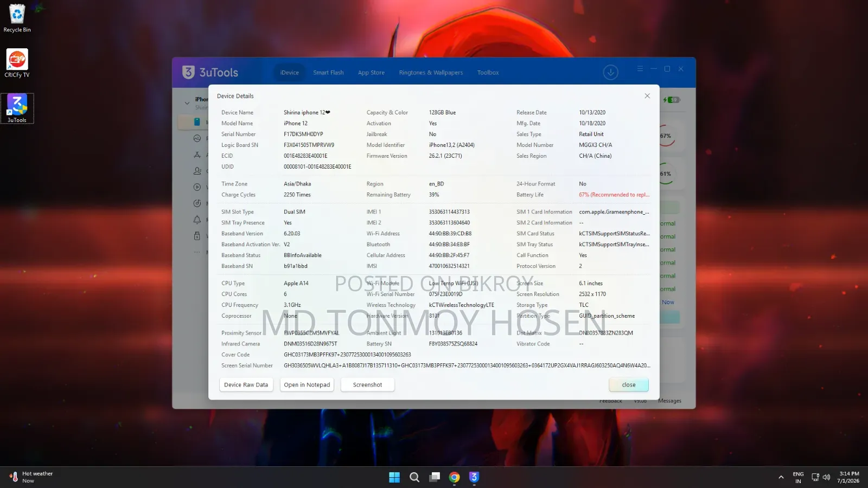The image size is (868, 488).
Task: Click the Open in Notepad button
Action: pyautogui.click(x=307, y=385)
